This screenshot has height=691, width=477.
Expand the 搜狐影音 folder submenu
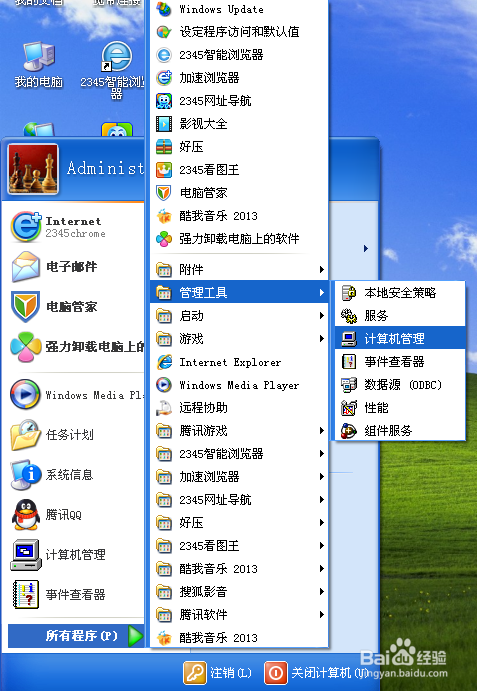click(x=239, y=591)
